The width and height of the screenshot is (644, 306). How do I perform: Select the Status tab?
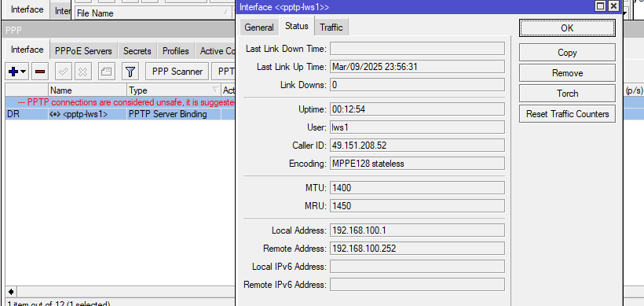pos(297,26)
